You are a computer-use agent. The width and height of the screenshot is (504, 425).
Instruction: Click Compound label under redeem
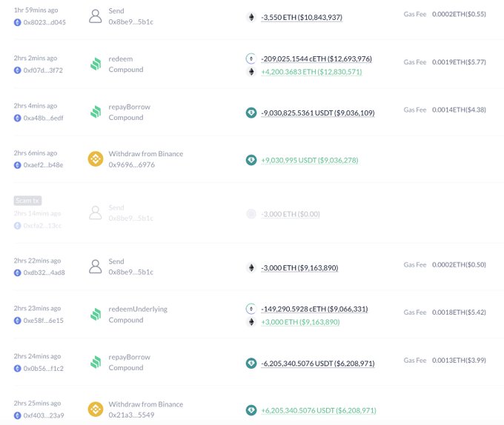coord(126,70)
